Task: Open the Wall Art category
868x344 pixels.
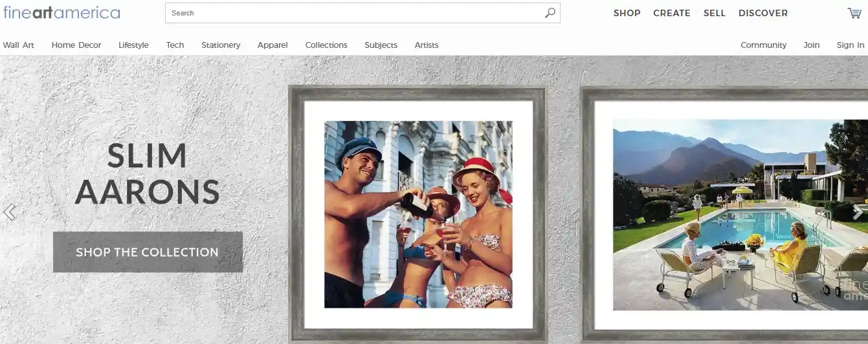Action: [19, 45]
